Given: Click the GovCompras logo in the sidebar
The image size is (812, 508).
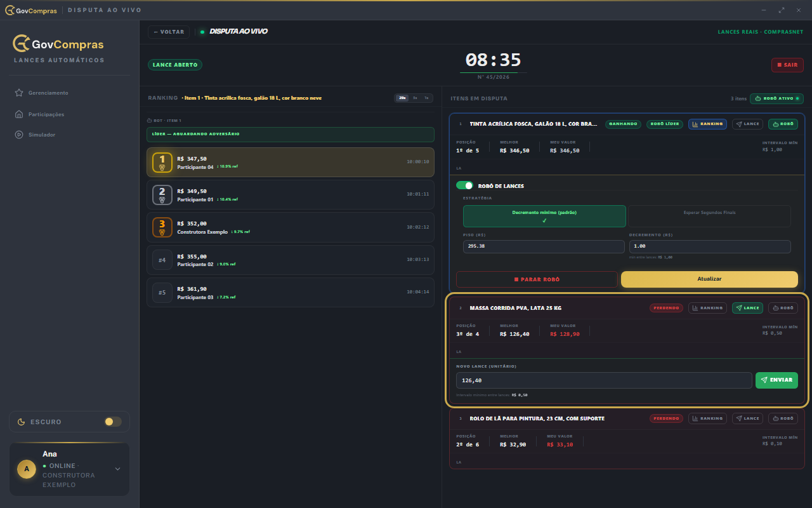Looking at the screenshot, I should [x=58, y=44].
